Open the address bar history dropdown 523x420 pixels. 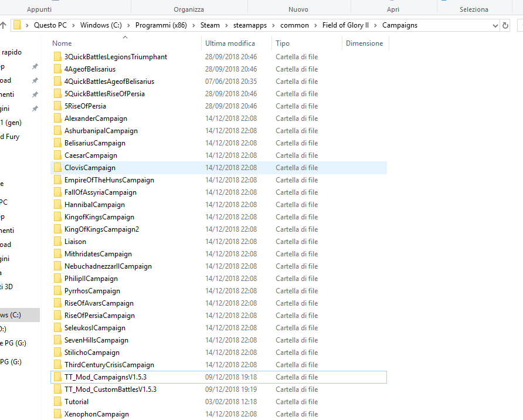(495, 26)
